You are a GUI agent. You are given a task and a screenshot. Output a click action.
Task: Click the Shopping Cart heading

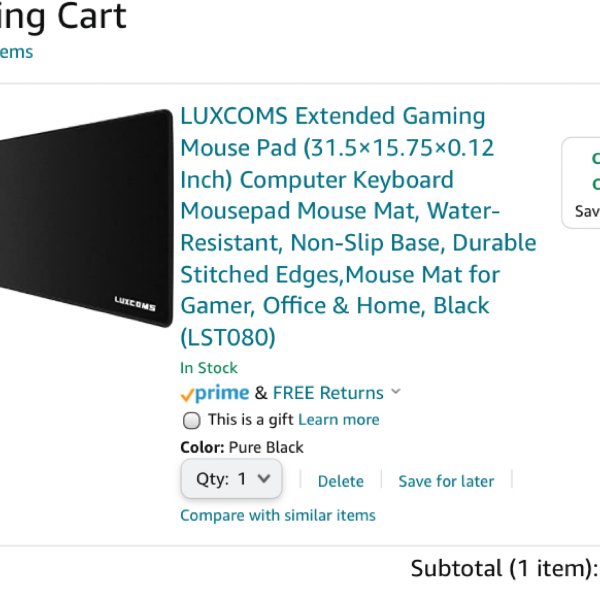pyautogui.click(x=63, y=17)
